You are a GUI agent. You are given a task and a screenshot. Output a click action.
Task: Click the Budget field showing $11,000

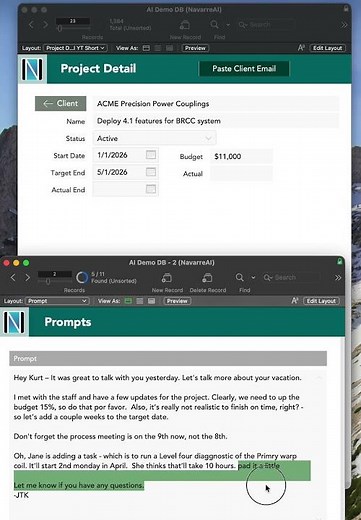point(241,156)
